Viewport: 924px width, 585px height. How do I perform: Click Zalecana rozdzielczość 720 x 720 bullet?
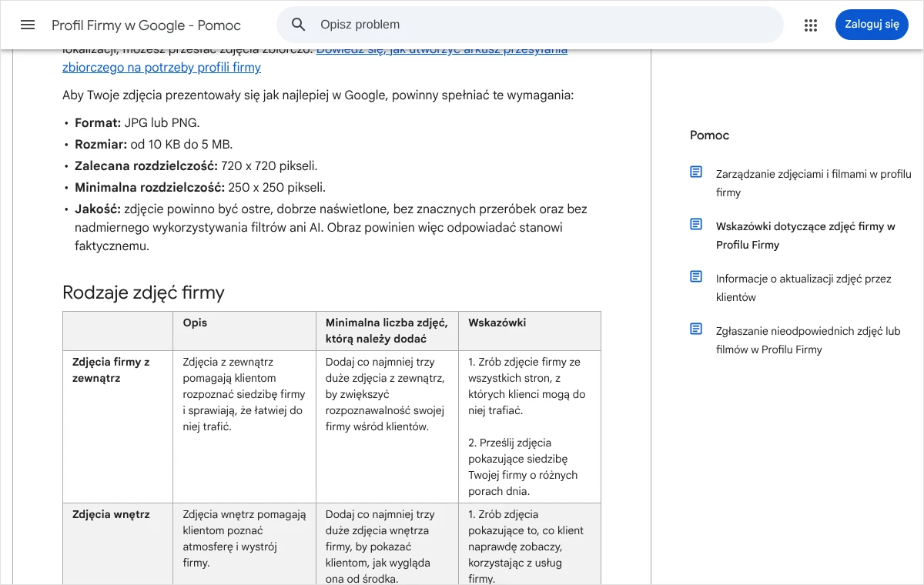(196, 166)
